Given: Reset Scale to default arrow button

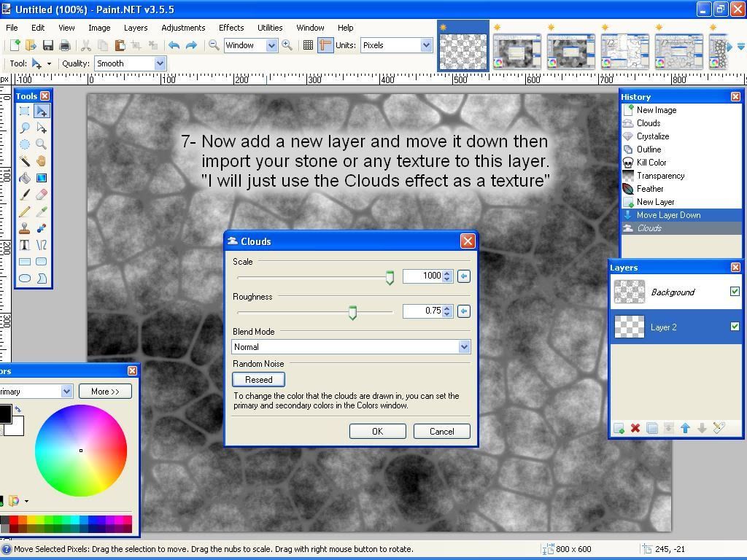Looking at the screenshot, I should click(463, 276).
